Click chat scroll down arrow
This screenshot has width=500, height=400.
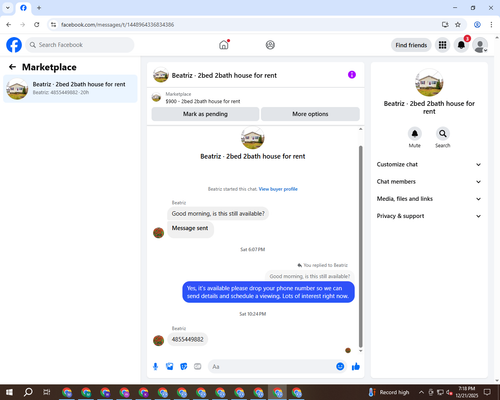point(360,351)
